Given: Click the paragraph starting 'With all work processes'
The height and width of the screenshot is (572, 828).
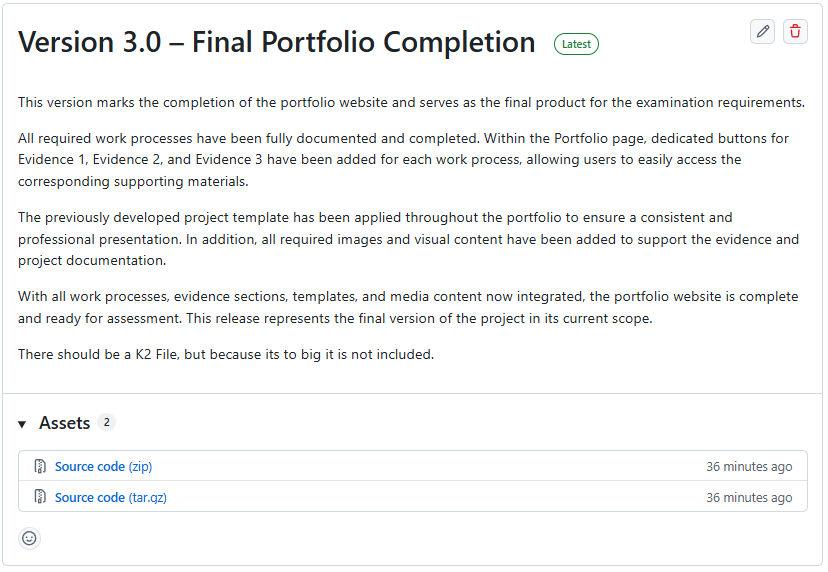Looking at the screenshot, I should point(408,307).
